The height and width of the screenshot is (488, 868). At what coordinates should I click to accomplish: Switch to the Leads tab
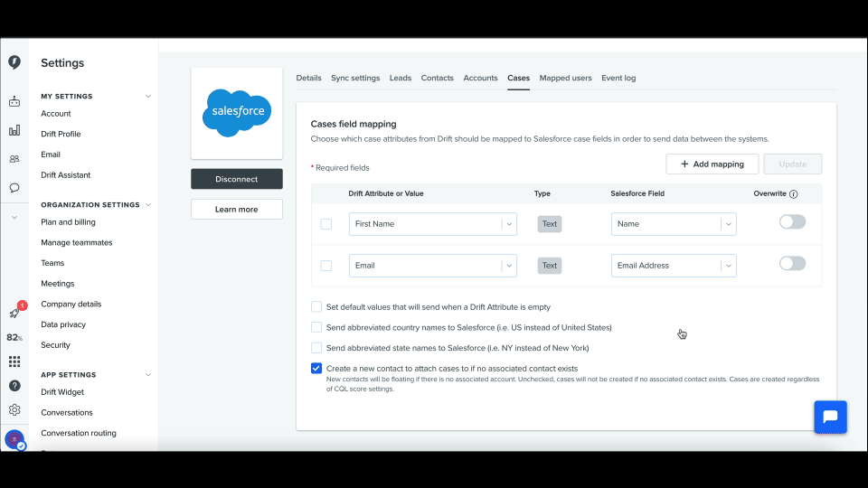(x=401, y=78)
